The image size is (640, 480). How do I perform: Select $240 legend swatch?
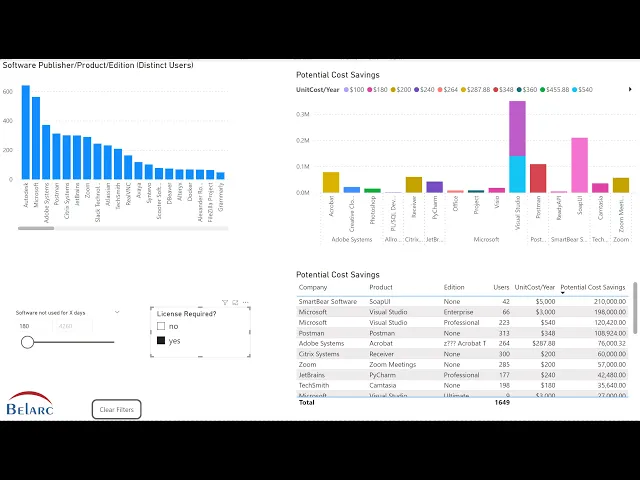click(417, 90)
